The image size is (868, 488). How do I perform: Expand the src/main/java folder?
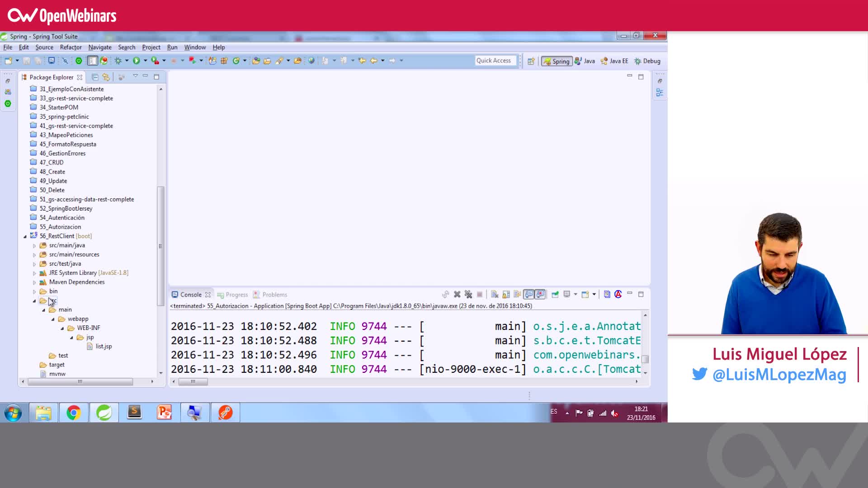35,245
